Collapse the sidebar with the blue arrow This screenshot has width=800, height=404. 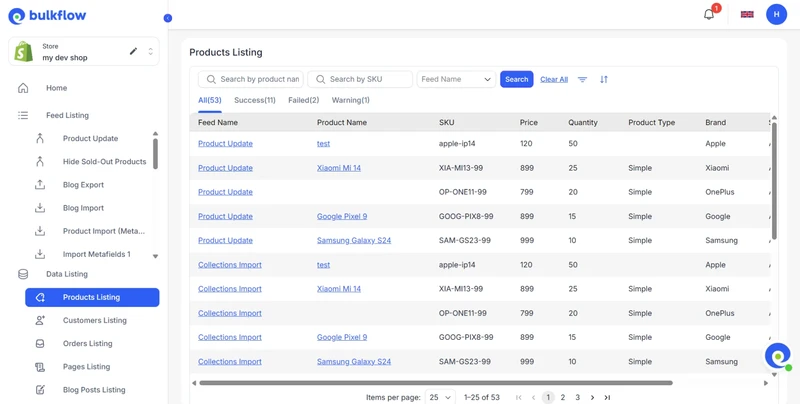tap(168, 18)
